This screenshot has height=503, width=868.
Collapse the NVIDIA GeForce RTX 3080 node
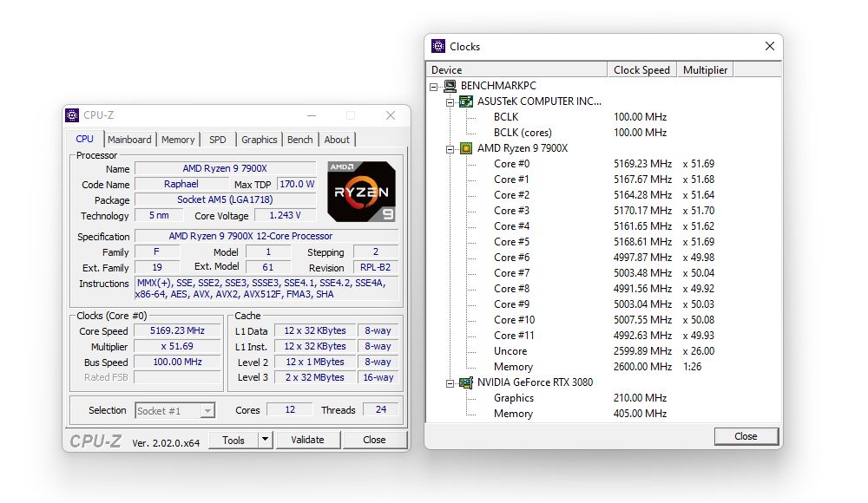coord(450,383)
